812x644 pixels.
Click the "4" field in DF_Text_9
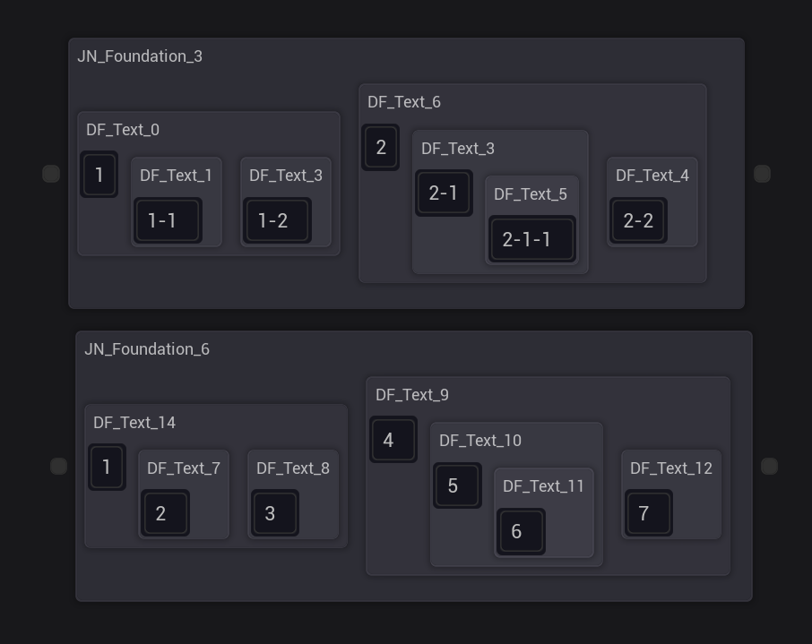(x=393, y=440)
